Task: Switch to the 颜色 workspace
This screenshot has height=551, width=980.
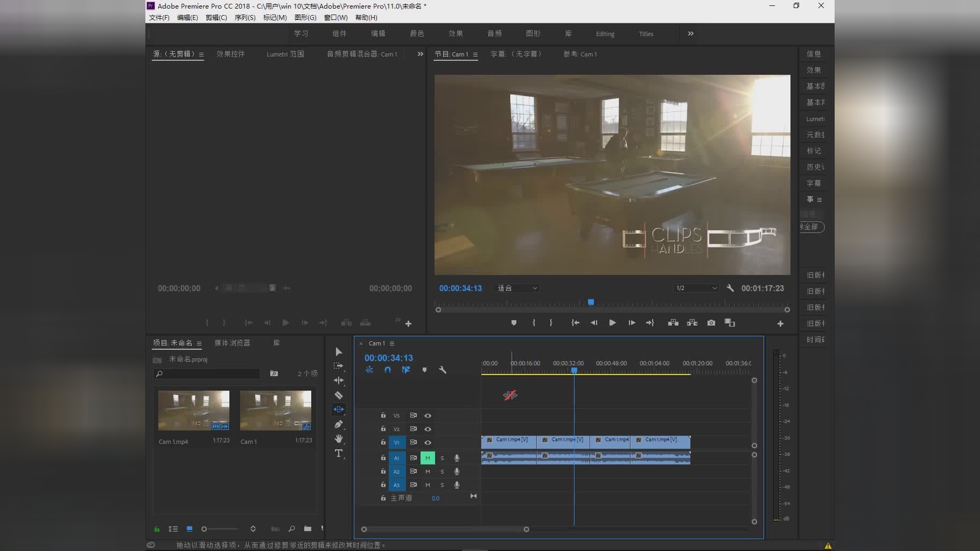Action: tap(417, 33)
